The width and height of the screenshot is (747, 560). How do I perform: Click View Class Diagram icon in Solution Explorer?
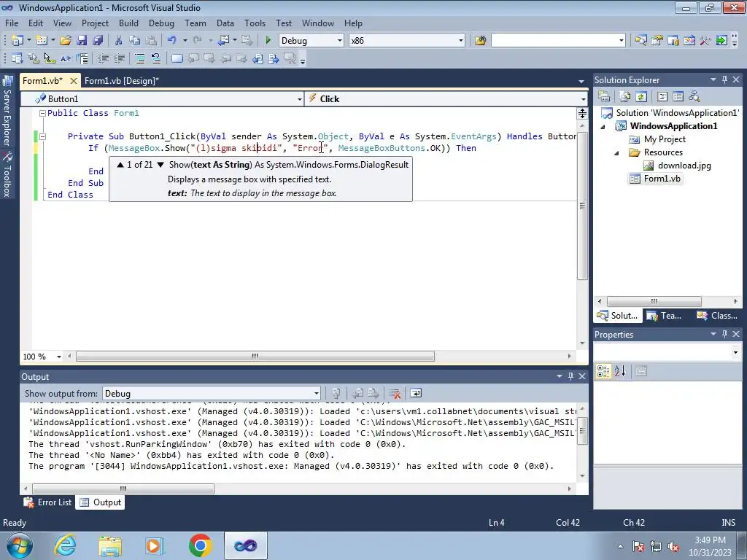694,97
